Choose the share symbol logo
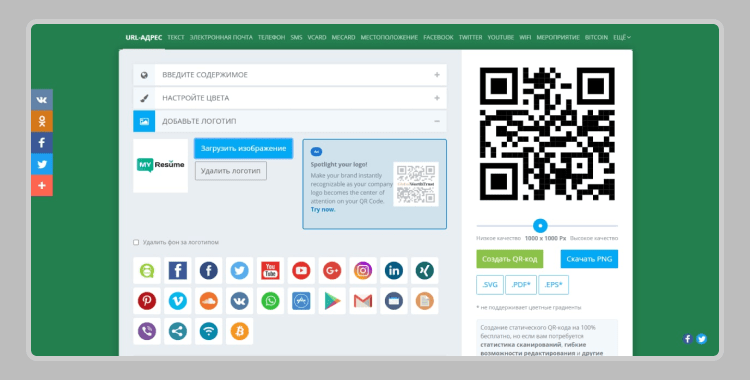750x380 pixels. 177,331
